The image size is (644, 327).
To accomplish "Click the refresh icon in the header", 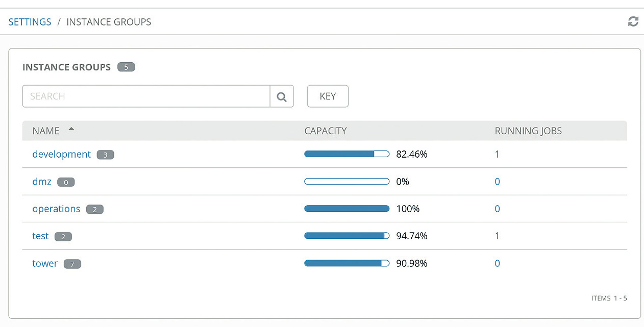I will [633, 21].
